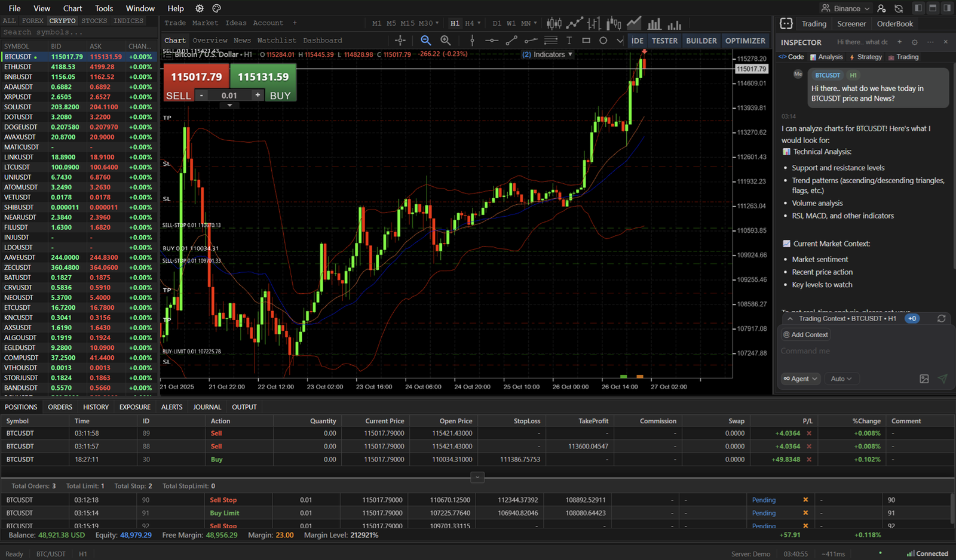
Task: Activate the trendline drawing tool
Action: pyautogui.click(x=511, y=40)
